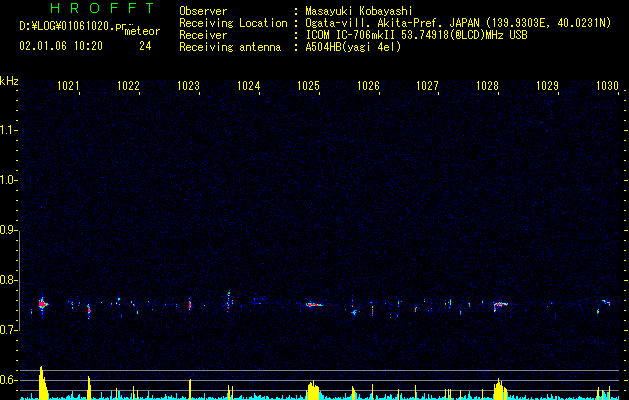Click the 1026 time axis marker
This screenshot has width=629, height=400.
[x=368, y=85]
